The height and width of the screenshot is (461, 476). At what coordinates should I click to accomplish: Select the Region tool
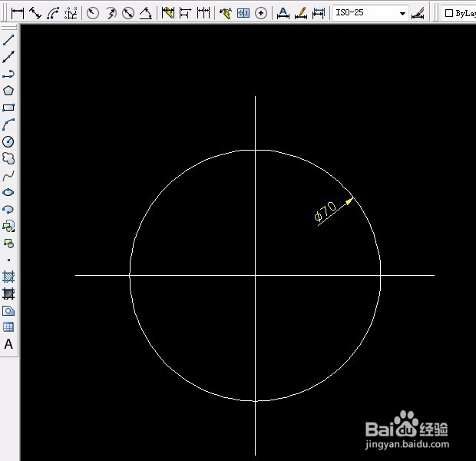8,310
